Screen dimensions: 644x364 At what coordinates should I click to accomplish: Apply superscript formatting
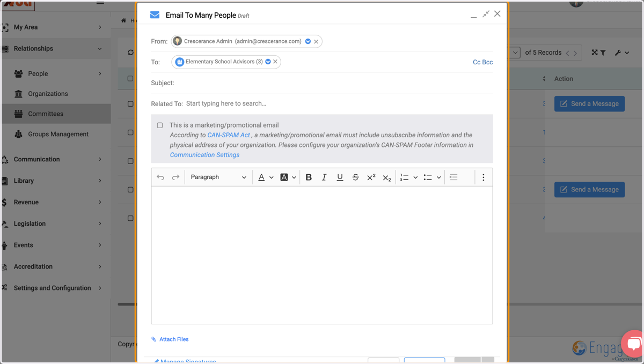(x=371, y=177)
